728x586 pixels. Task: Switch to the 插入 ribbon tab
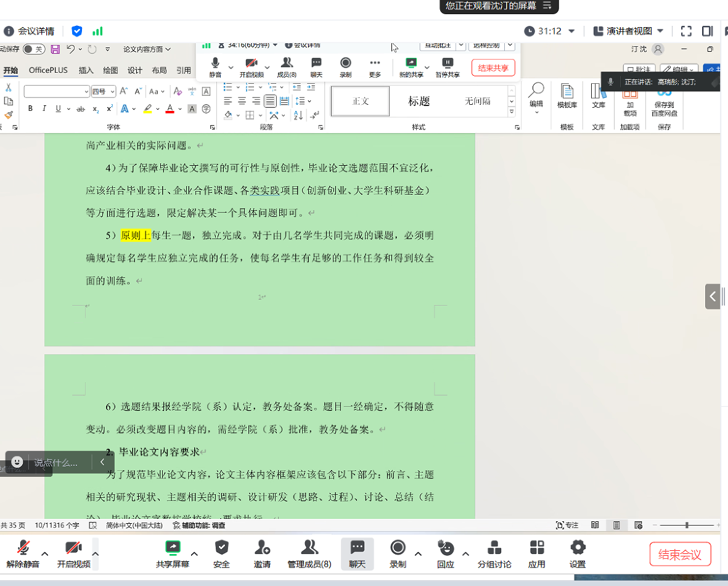point(86,70)
